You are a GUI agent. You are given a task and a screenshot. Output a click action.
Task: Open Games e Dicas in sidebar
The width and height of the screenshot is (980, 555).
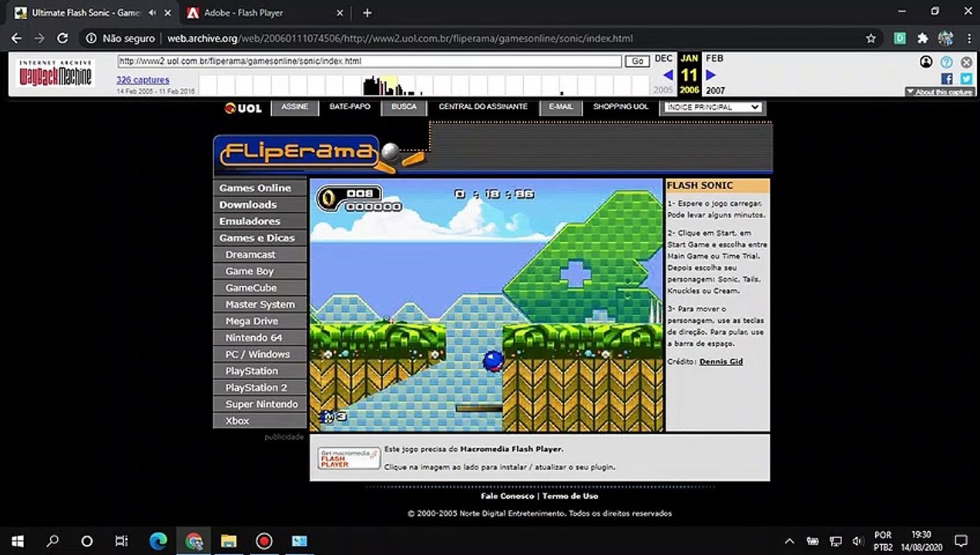pos(260,238)
